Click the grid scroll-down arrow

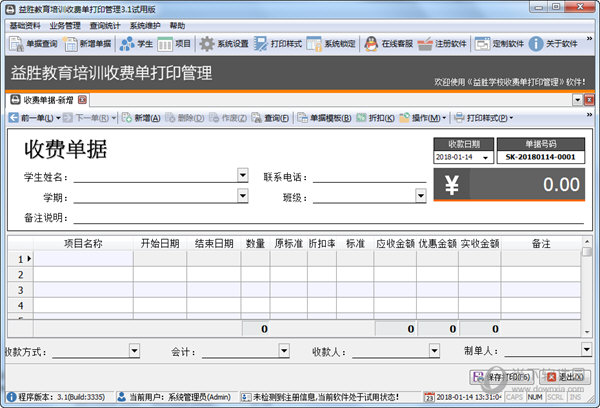pos(586,332)
